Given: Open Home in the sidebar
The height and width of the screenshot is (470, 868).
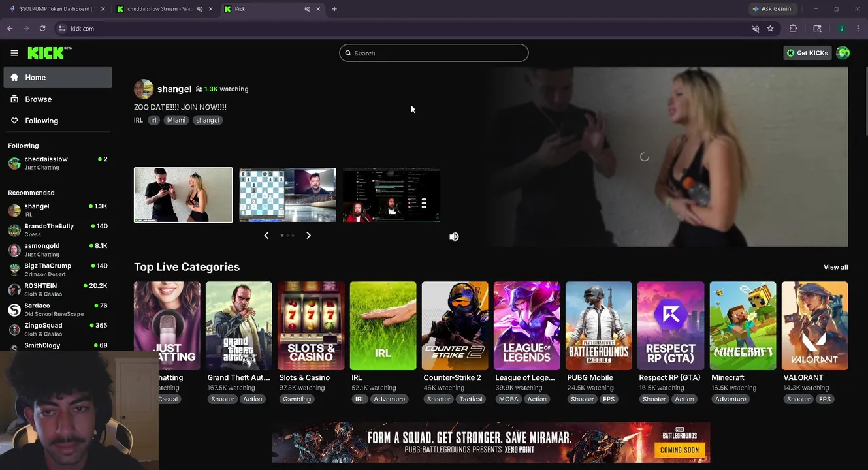Looking at the screenshot, I should pos(57,77).
